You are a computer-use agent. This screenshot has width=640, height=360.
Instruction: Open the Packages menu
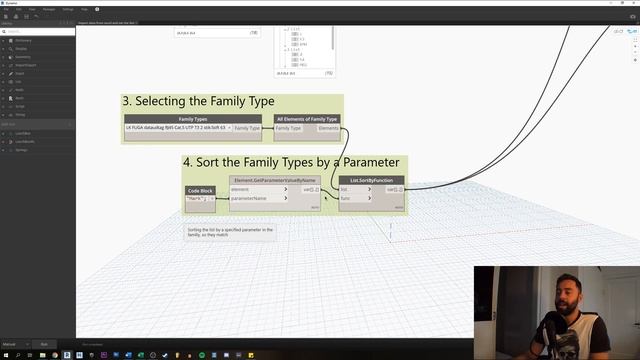click(49, 9)
